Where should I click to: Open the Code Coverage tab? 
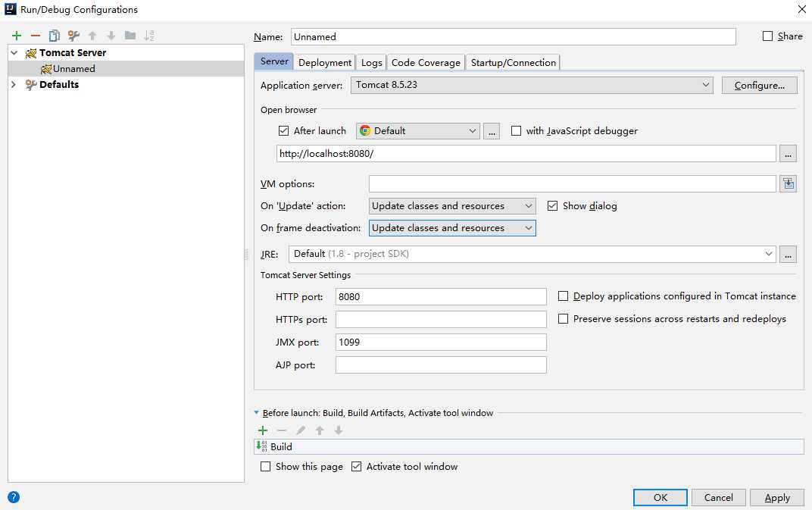pyautogui.click(x=426, y=63)
